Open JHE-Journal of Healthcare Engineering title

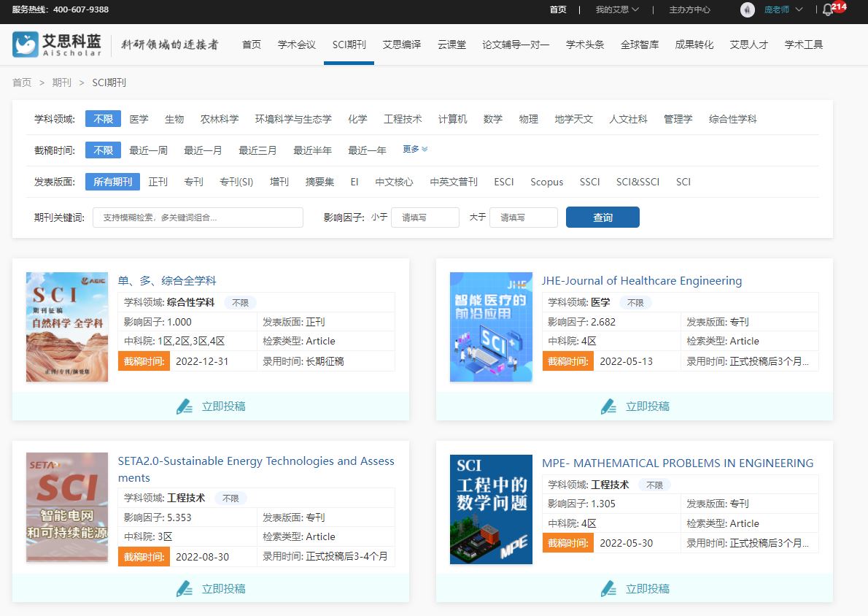click(642, 281)
